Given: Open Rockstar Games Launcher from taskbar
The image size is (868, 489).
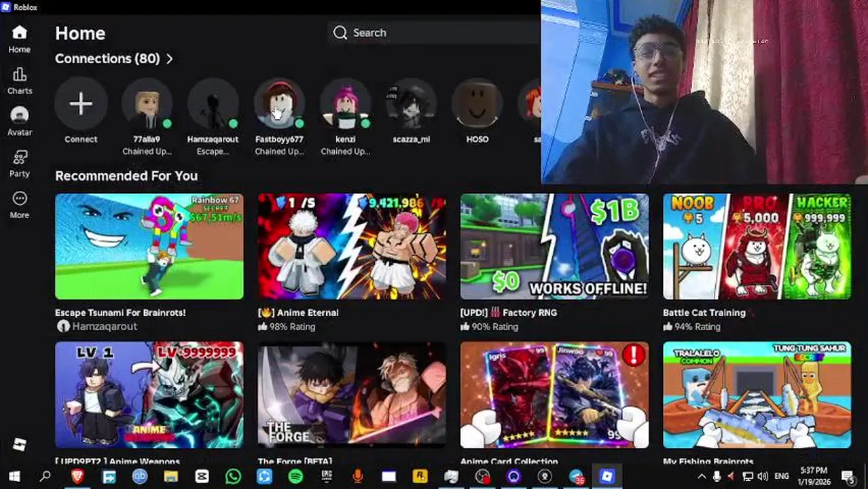Looking at the screenshot, I should (x=420, y=477).
